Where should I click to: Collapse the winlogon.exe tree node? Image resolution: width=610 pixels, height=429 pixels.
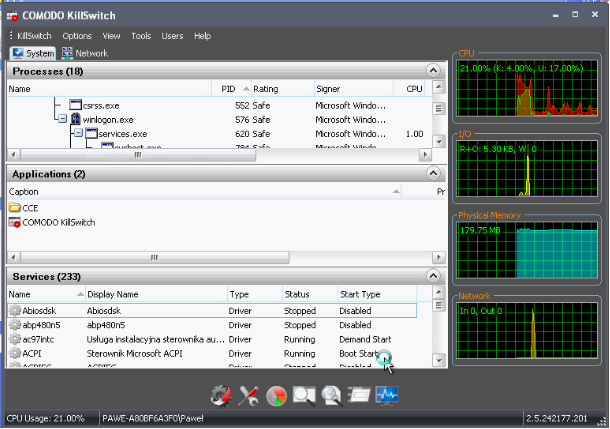point(62,119)
